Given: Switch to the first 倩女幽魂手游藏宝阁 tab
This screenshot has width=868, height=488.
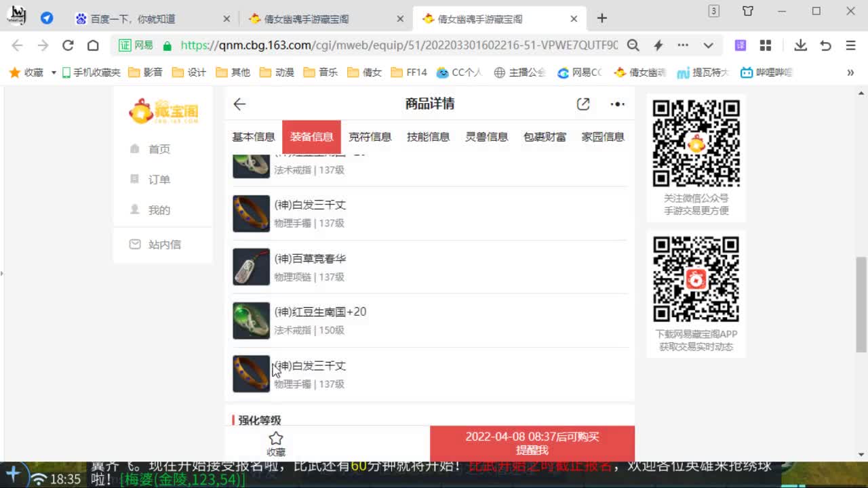Looking at the screenshot, I should 324,19.
